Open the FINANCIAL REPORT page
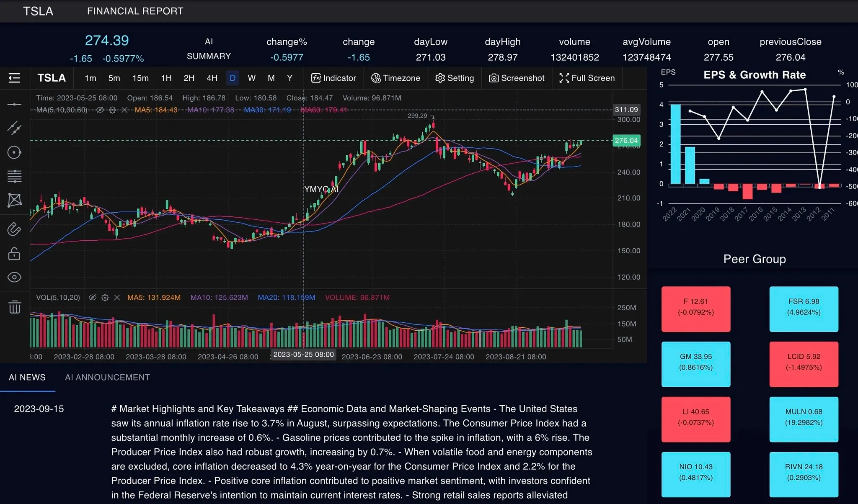 coord(135,11)
